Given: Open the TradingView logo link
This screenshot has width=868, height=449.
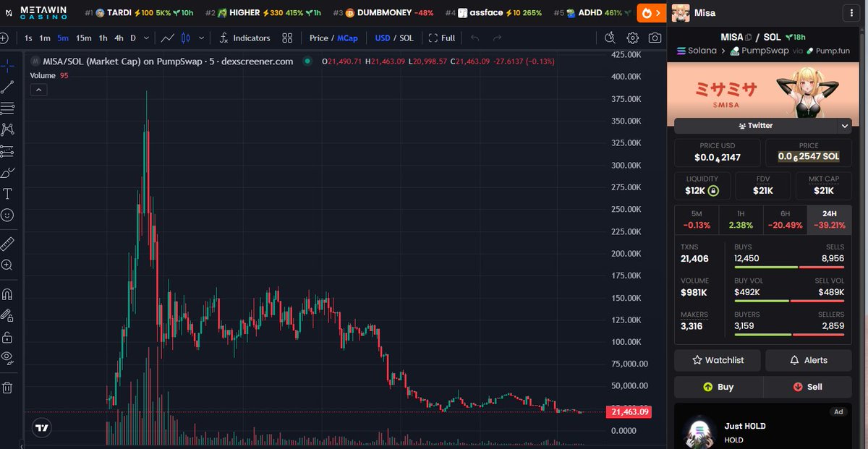Looking at the screenshot, I should coord(42,427).
